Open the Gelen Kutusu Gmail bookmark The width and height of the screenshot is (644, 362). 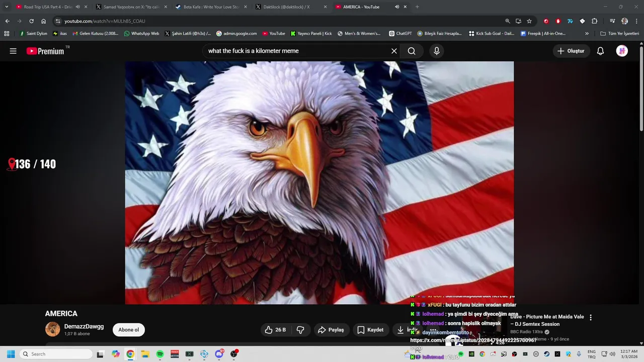pyautogui.click(x=96, y=34)
